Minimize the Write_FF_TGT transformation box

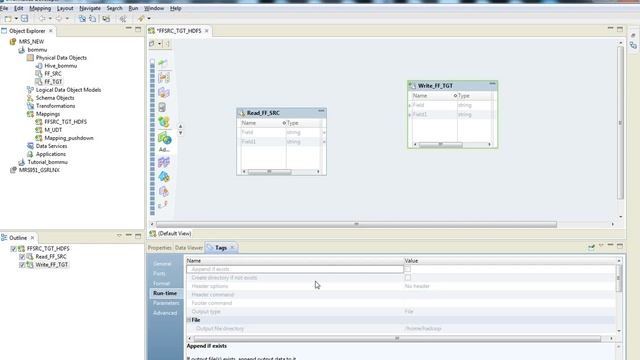(x=492, y=84)
